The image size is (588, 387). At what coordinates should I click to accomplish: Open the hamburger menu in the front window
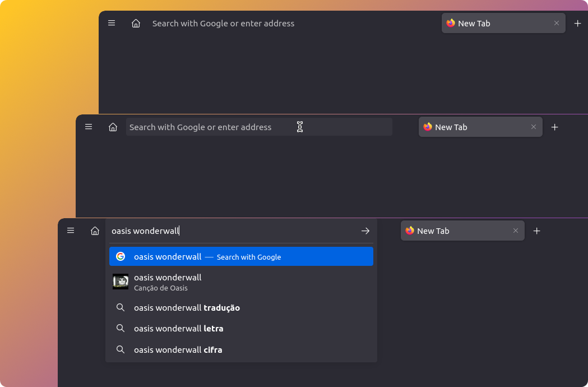point(71,231)
